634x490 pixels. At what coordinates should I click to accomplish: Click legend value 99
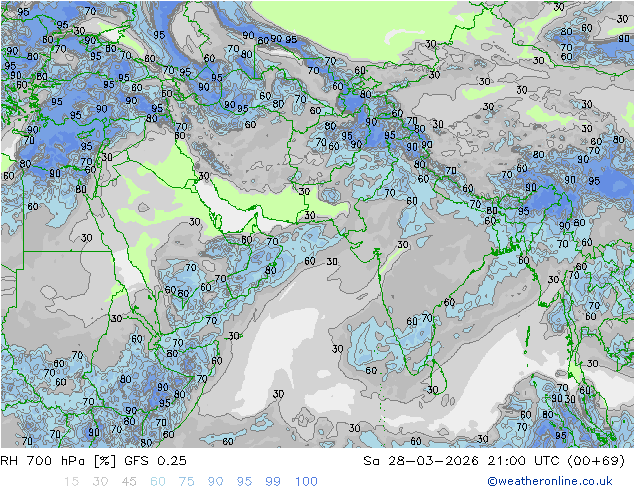tap(273, 481)
